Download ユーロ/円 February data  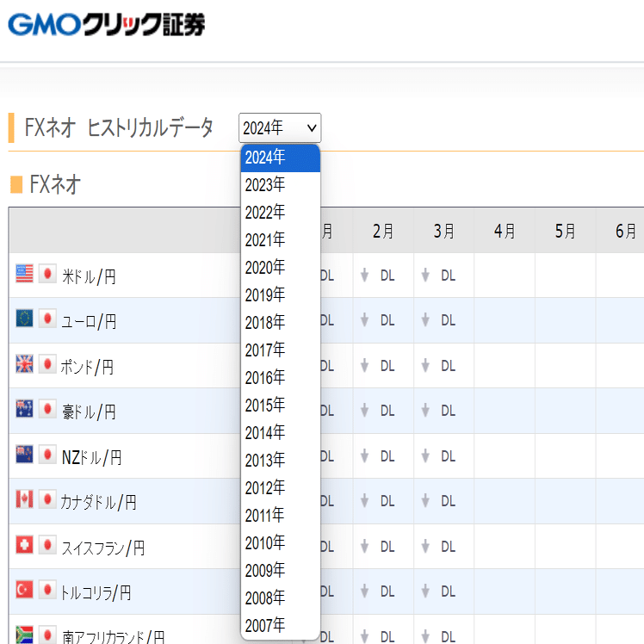[378, 320]
